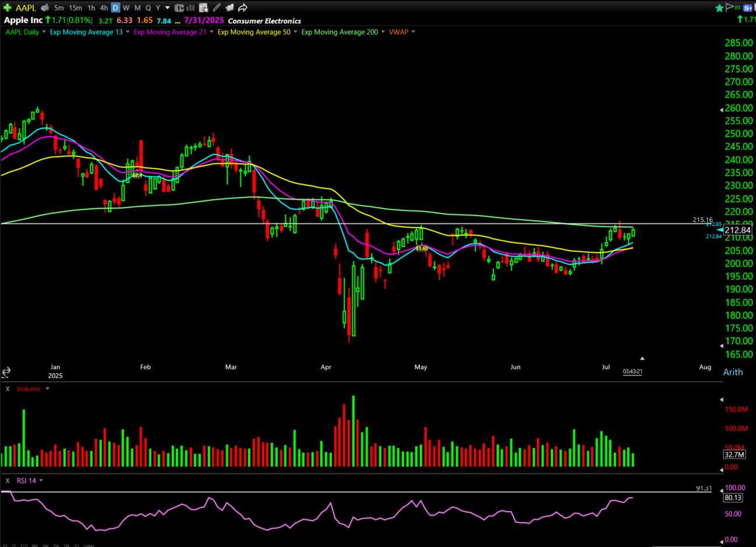Select the pencil drawing tool icon

pos(217,8)
